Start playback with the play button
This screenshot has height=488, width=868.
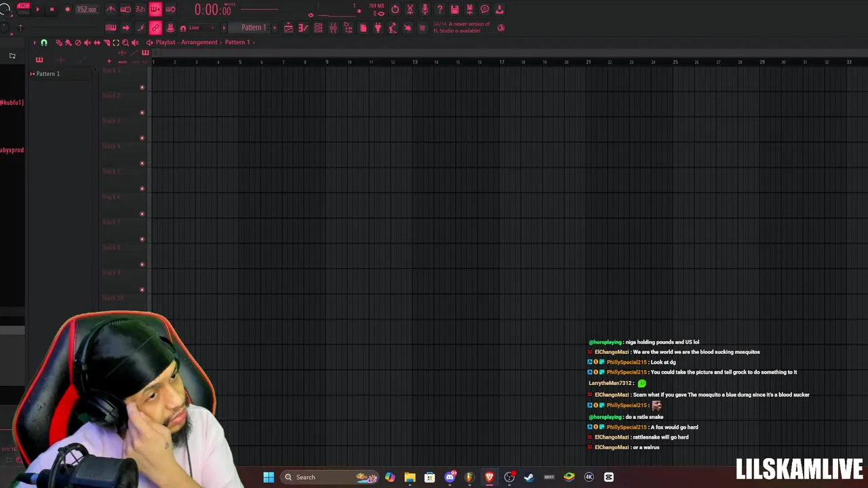pos(37,9)
